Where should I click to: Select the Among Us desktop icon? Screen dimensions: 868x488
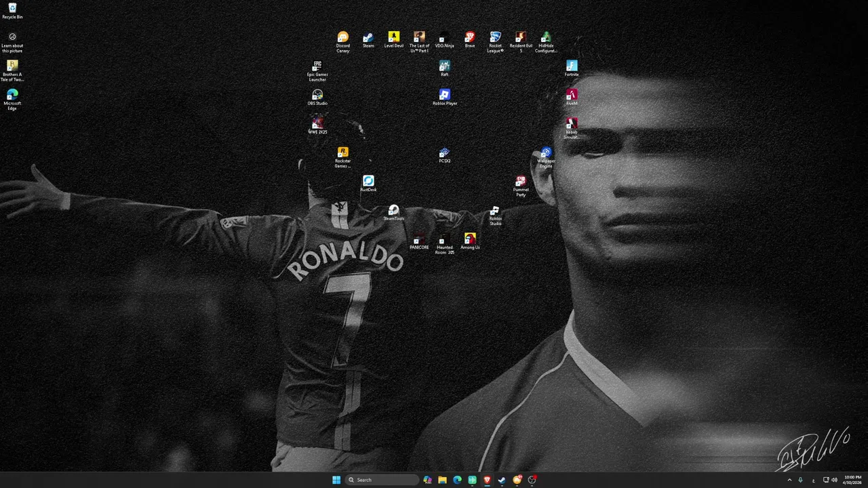pos(470,241)
